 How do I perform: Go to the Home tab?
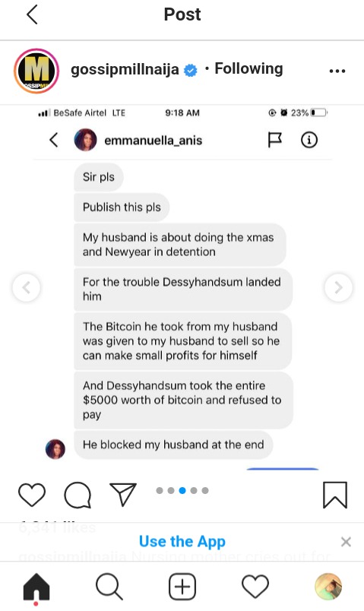(36, 587)
